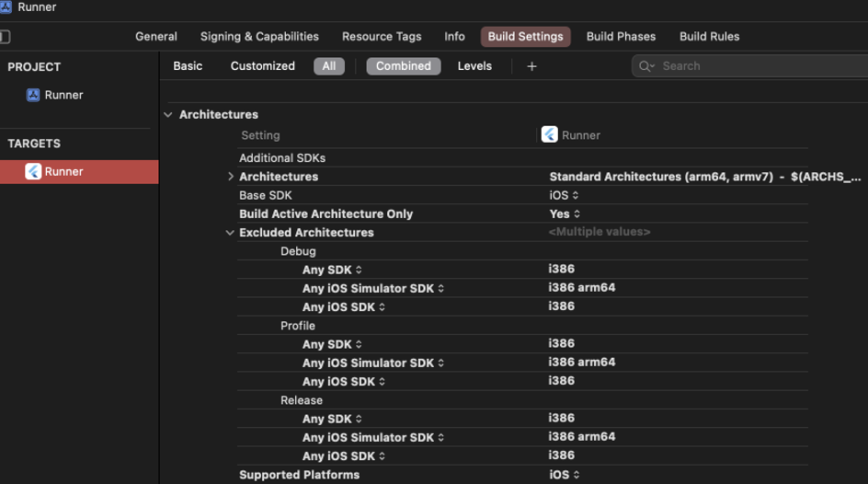
Task: Open Profile Any SDK condition dropdown
Action: coord(332,344)
